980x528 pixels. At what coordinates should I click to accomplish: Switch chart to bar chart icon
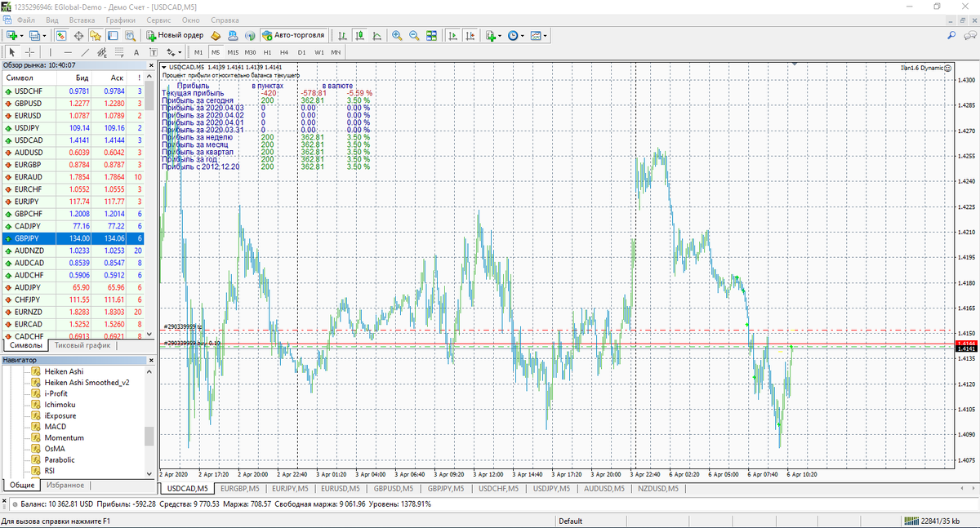pos(342,35)
